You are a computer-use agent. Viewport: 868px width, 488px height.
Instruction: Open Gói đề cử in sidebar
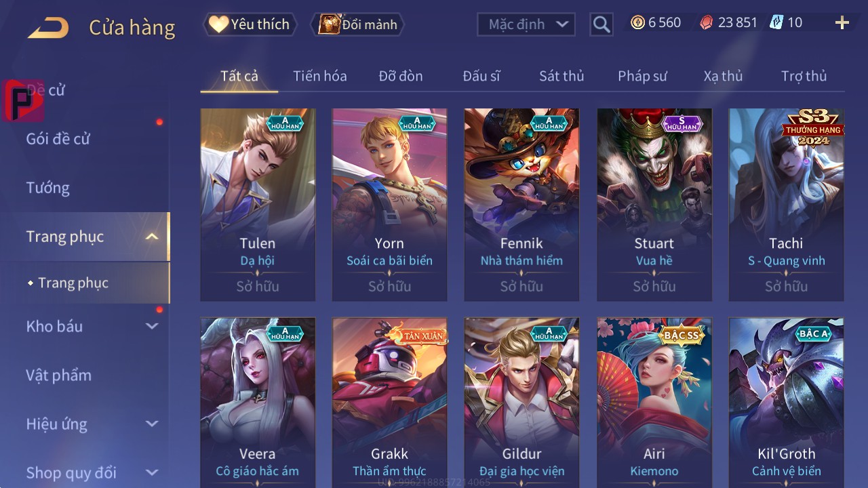(58, 139)
